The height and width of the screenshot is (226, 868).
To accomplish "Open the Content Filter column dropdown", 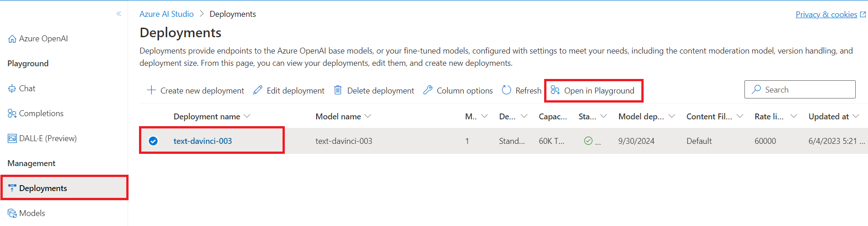I will click(740, 116).
